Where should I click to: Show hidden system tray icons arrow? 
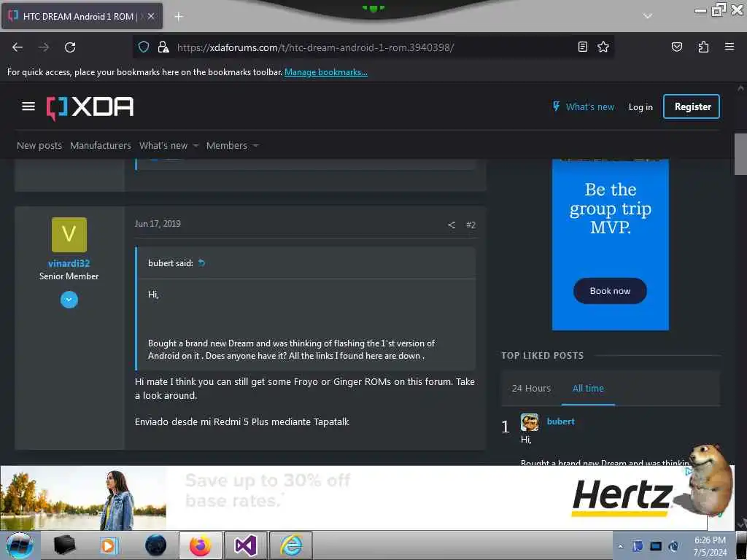[x=620, y=546]
